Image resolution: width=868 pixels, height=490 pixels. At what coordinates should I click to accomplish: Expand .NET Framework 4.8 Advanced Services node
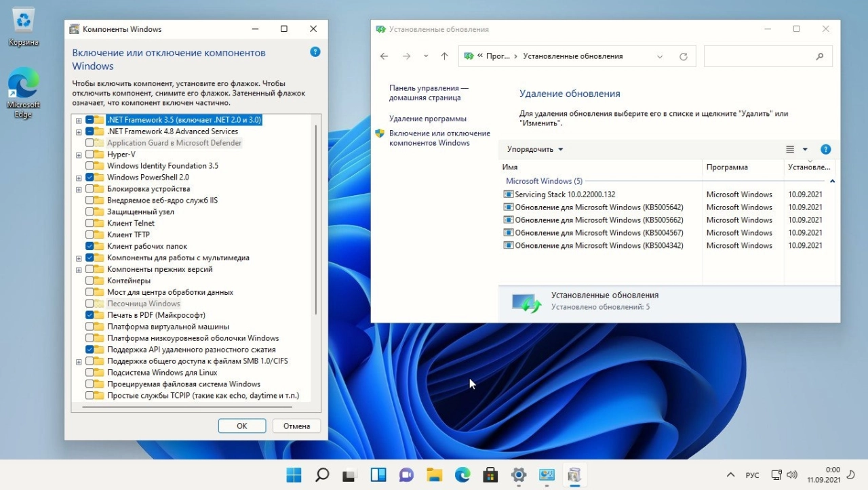pos(79,131)
